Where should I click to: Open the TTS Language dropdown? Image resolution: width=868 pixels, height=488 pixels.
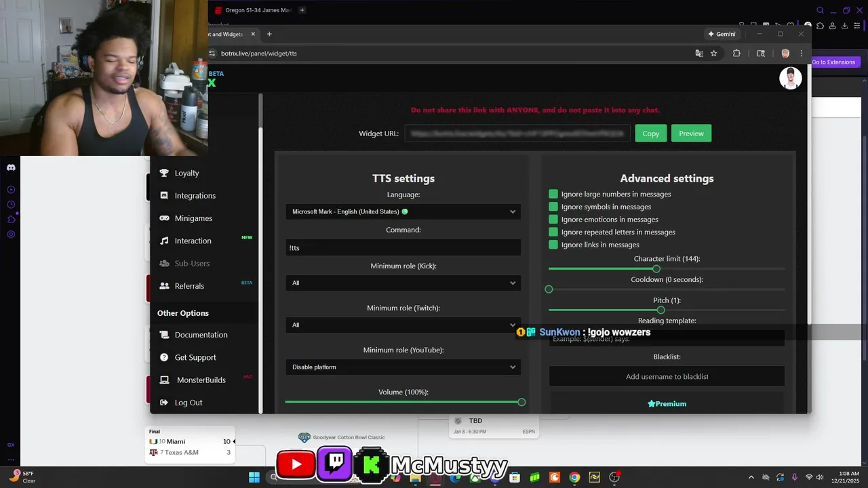(x=403, y=211)
